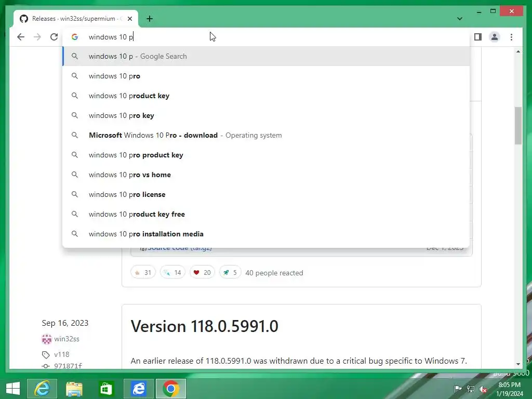Click the Chrome icon on the taskbar
The height and width of the screenshot is (399, 532).
click(170, 389)
